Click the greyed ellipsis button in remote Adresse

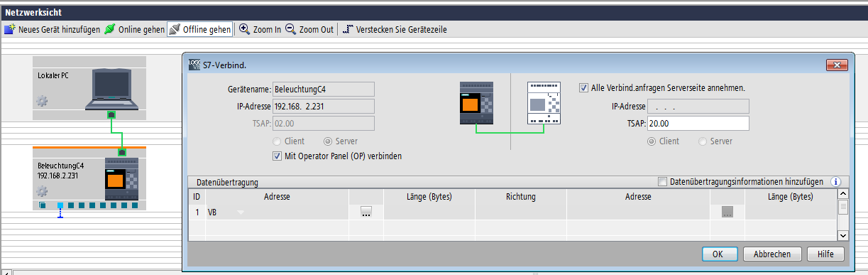pyautogui.click(x=727, y=212)
